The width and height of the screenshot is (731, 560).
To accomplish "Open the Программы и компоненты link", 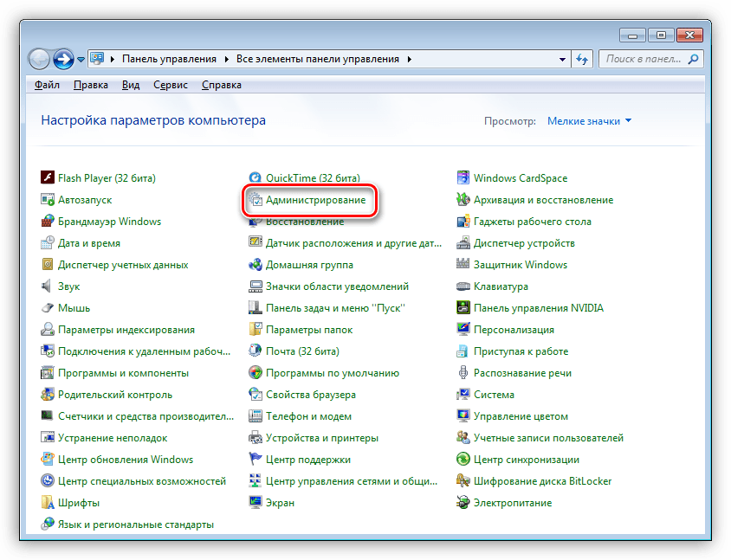I will tap(122, 373).
